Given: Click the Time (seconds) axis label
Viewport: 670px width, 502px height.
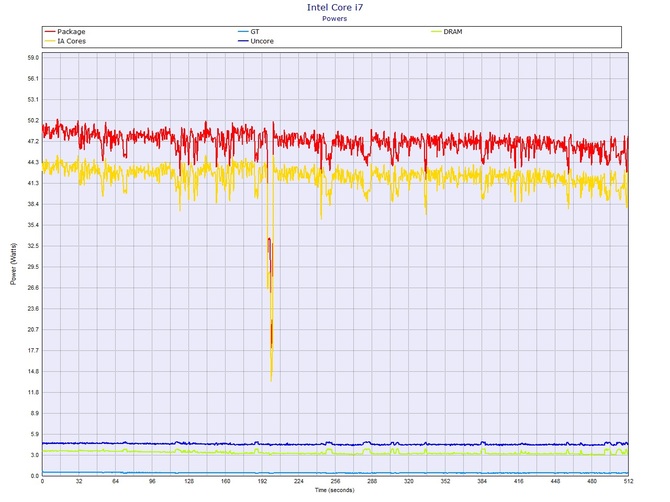Looking at the screenshot, I should tap(335, 490).
